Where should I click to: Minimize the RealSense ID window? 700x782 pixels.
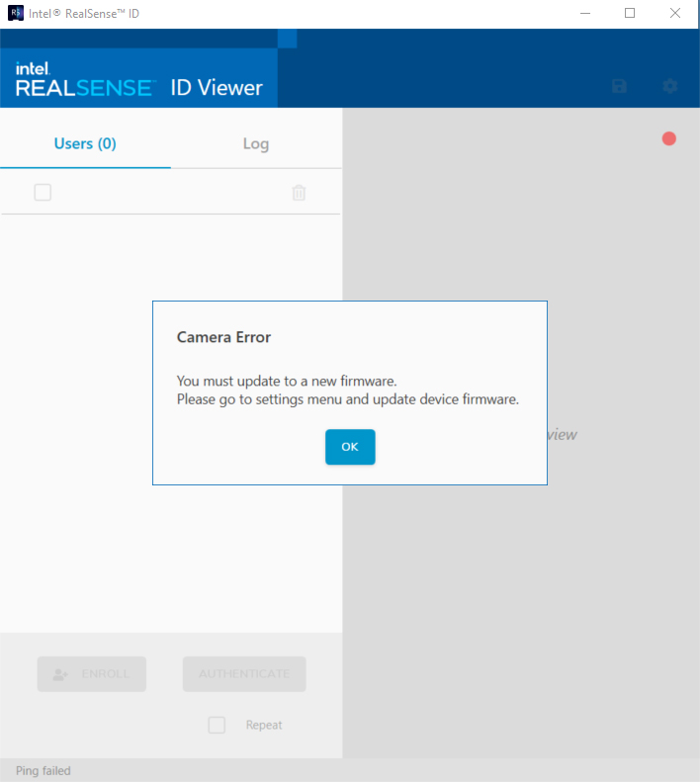(585, 14)
